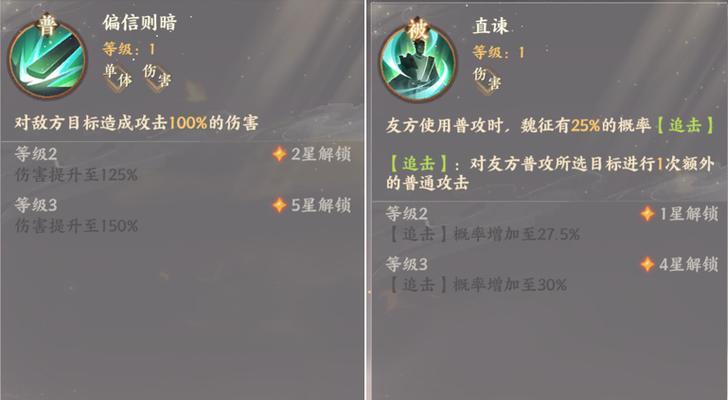Click the star icon beside 4星解锁

[648, 265]
